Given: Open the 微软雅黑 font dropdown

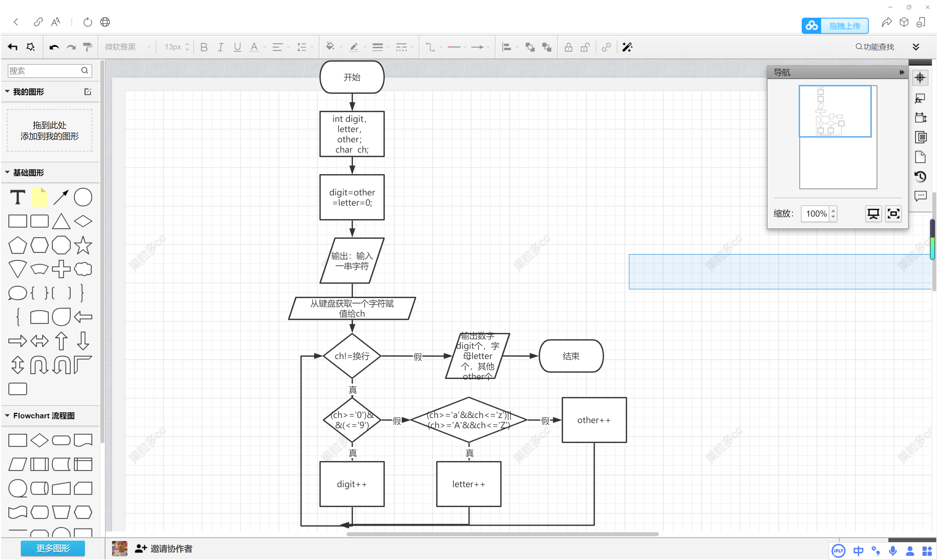Looking at the screenshot, I should [127, 47].
